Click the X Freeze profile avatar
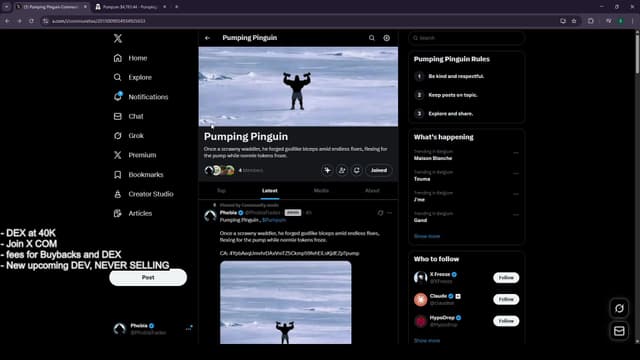Image resolution: width=640 pixels, height=360 pixels. pos(420,278)
